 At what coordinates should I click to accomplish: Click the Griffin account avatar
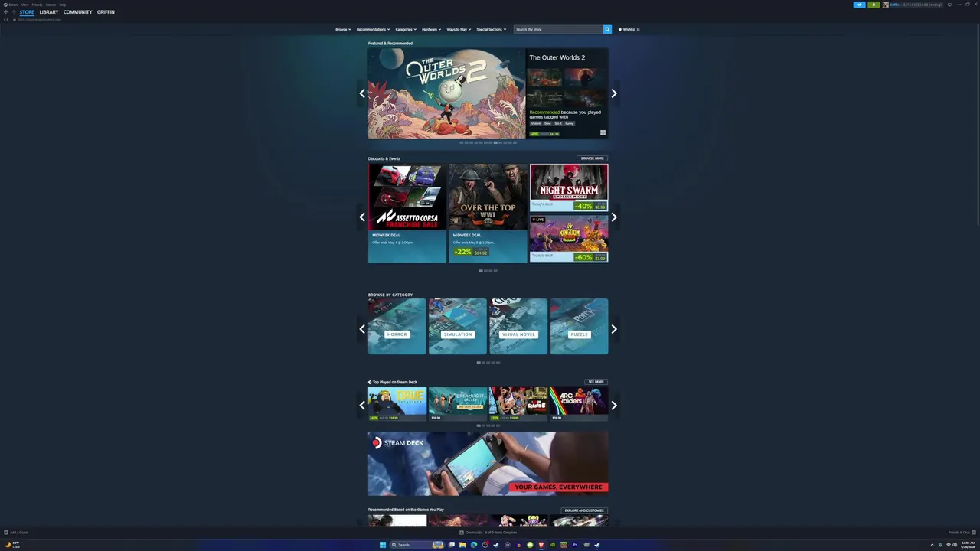[886, 5]
